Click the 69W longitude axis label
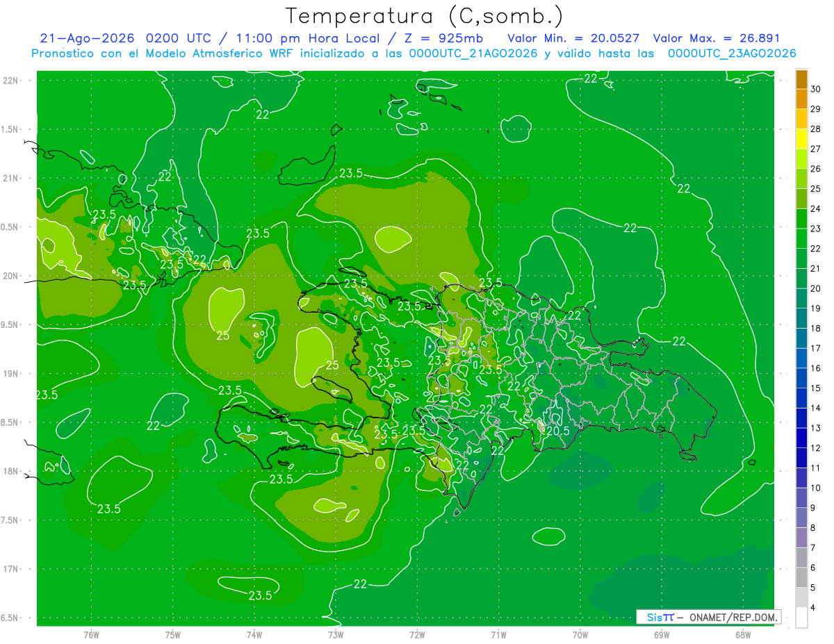The height and width of the screenshot is (644, 834). (661, 635)
